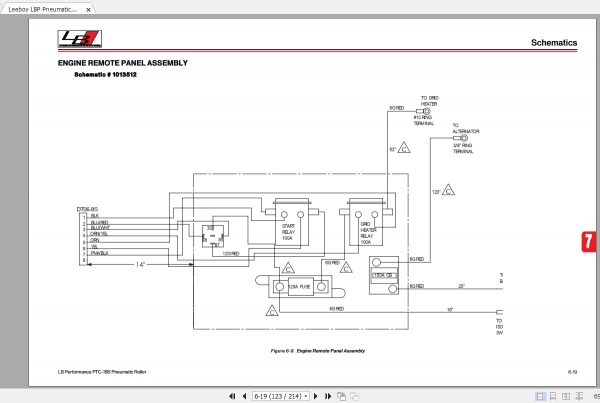Close the Leeboy LBP Pneumatic tab
Image resolution: width=600 pixels, height=403 pixels.
[88, 10]
